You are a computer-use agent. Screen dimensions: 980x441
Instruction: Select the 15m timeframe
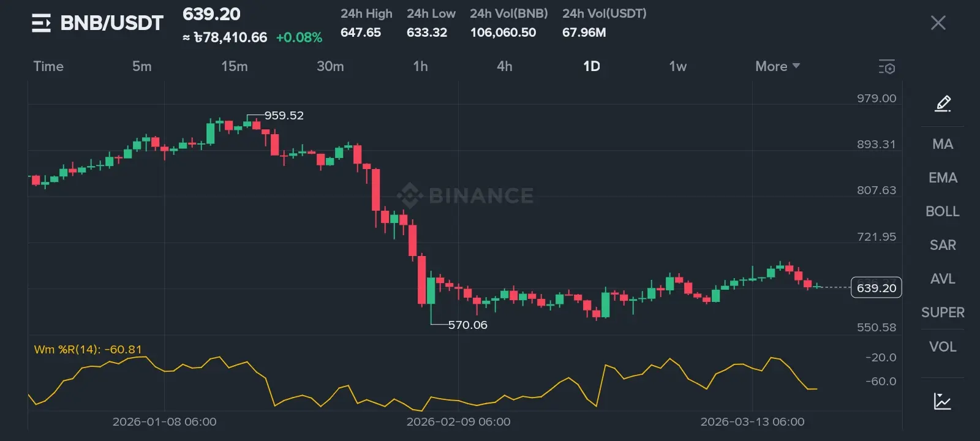pos(235,66)
